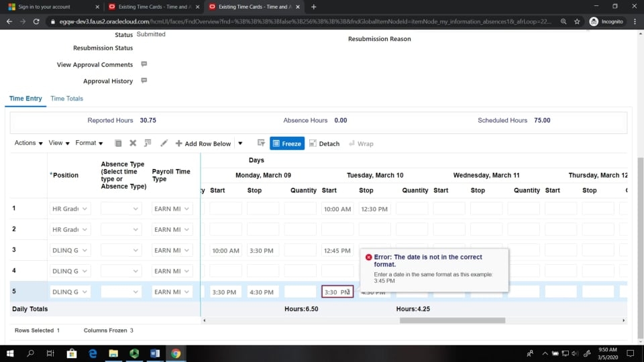Open Windows Search from taskbar
The image size is (644, 362).
pos(30,353)
